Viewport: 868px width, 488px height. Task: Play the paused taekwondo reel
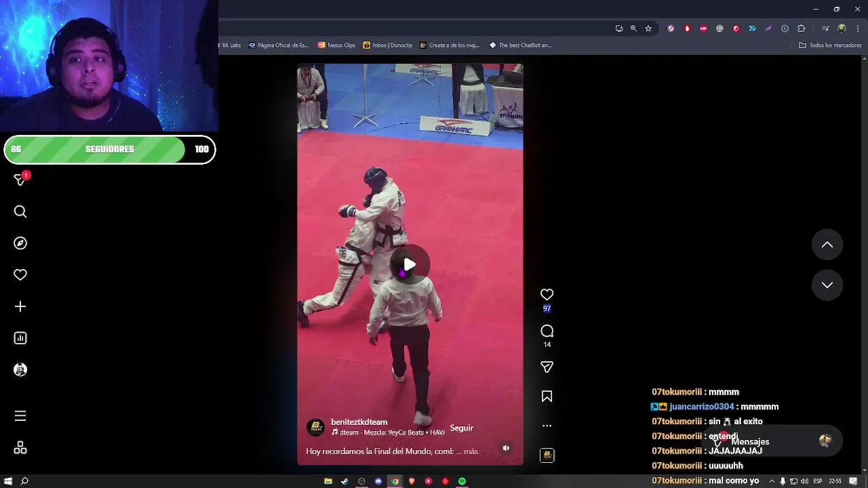coord(410,264)
